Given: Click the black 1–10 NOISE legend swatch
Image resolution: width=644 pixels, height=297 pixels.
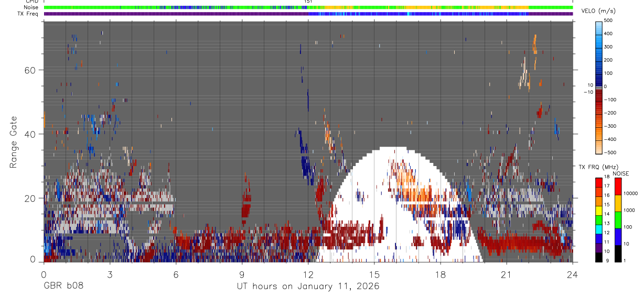Looking at the screenshot, I should [618, 254].
